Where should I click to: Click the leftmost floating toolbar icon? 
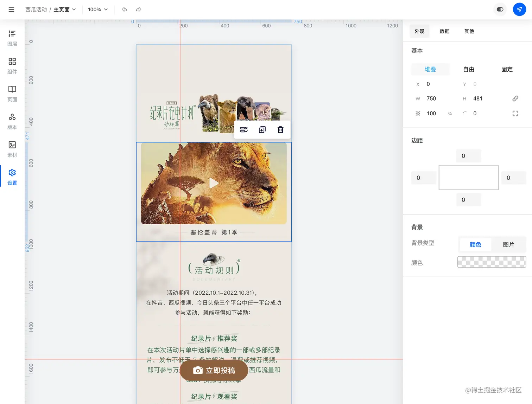244,130
